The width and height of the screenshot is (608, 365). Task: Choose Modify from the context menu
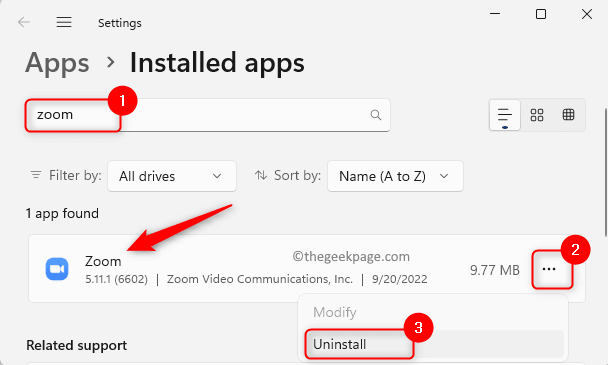335,312
